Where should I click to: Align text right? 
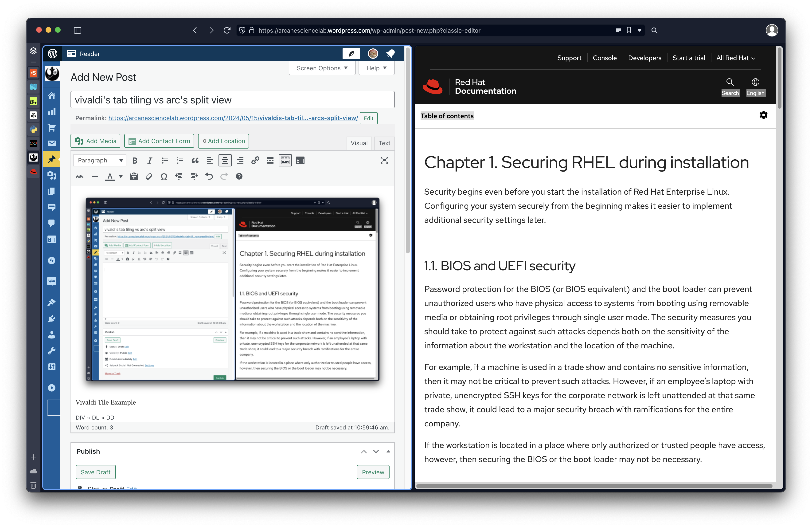point(240,160)
